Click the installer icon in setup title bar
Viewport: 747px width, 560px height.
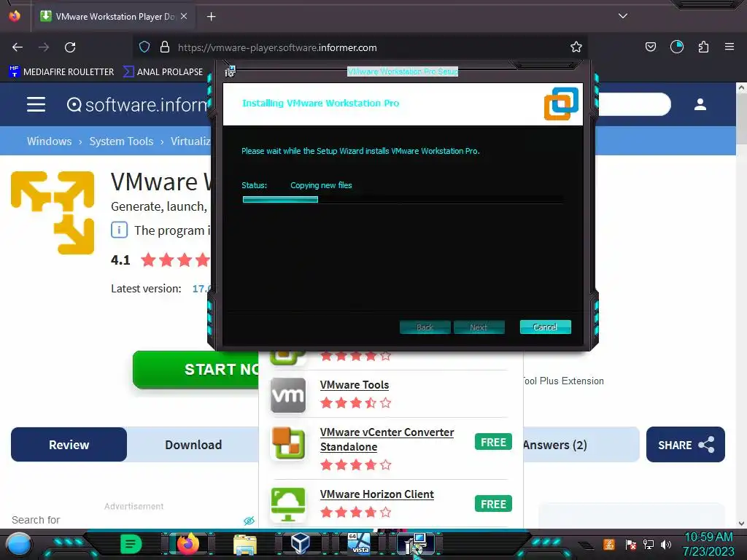pos(230,71)
